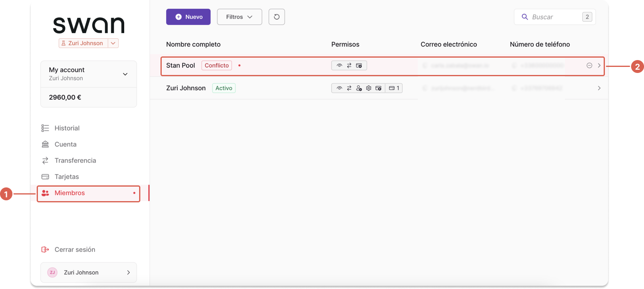Click the Conflicto status tag
644x289 pixels.
click(217, 65)
